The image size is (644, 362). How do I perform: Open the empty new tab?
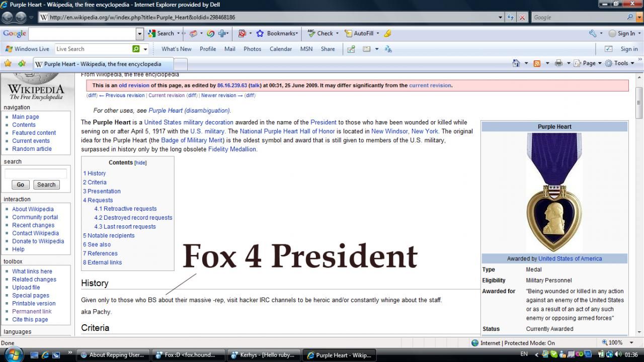click(x=181, y=64)
